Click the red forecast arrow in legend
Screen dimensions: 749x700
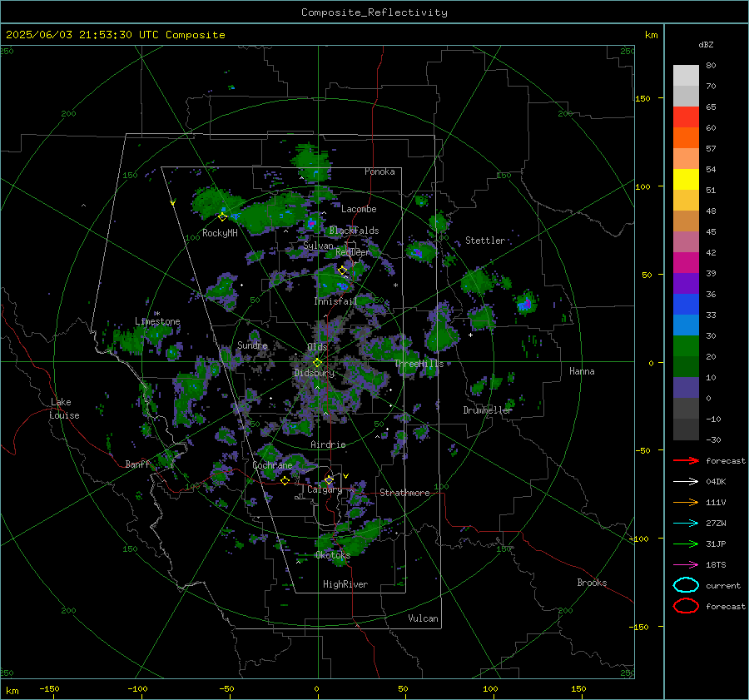[686, 460]
